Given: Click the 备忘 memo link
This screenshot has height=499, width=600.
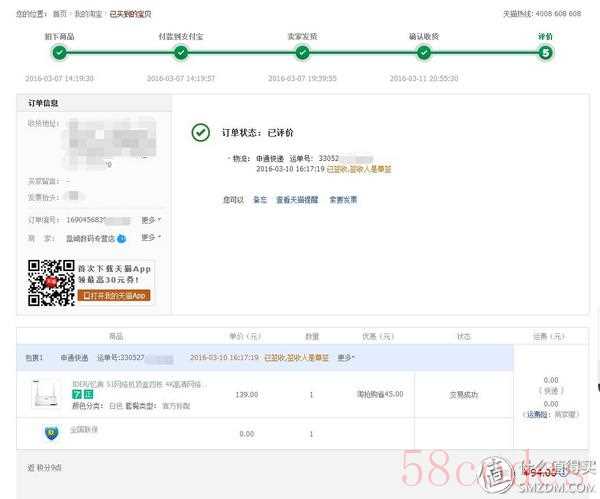Looking at the screenshot, I should click(260, 199).
